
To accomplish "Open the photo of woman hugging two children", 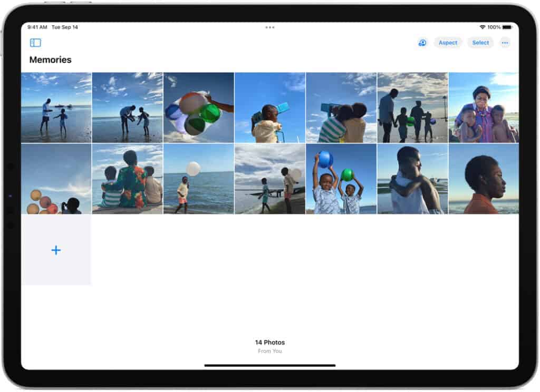I will pyautogui.click(x=483, y=107).
